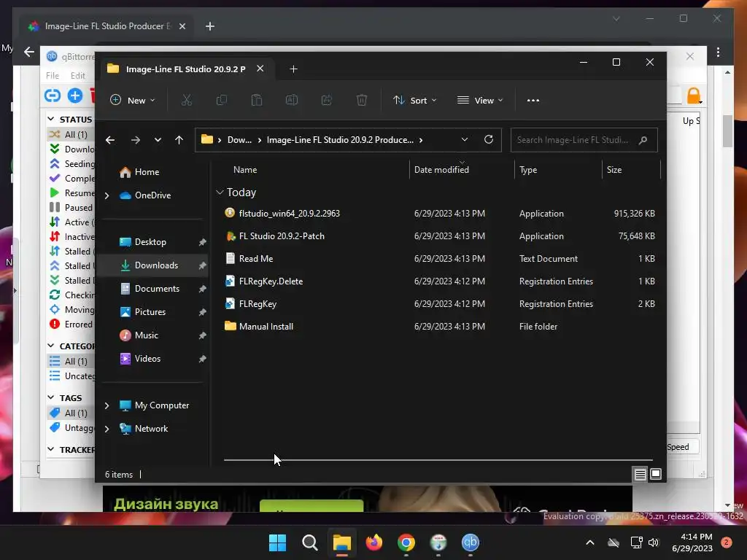Screen dimensions: 747x560
Task: Open qBittorrent's File menu
Action: 53,75
